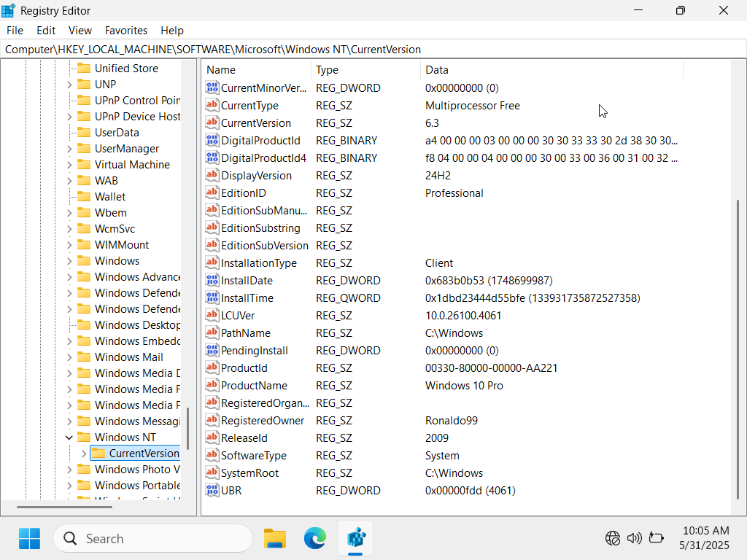Click the ProductId data 00330-80000-00000-AA221
The width and height of the screenshot is (747, 560).
tap(491, 368)
